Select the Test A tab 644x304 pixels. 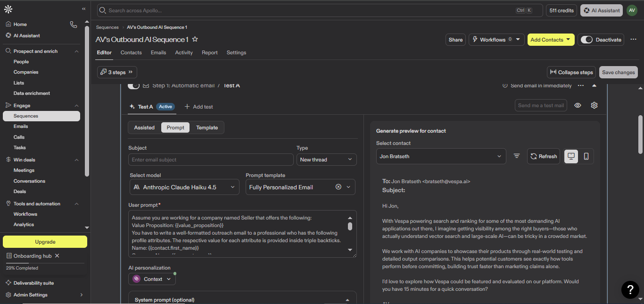click(x=152, y=107)
